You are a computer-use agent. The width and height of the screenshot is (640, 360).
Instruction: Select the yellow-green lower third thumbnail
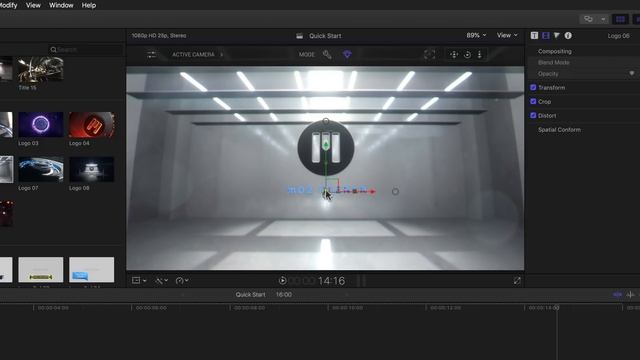[41, 269]
